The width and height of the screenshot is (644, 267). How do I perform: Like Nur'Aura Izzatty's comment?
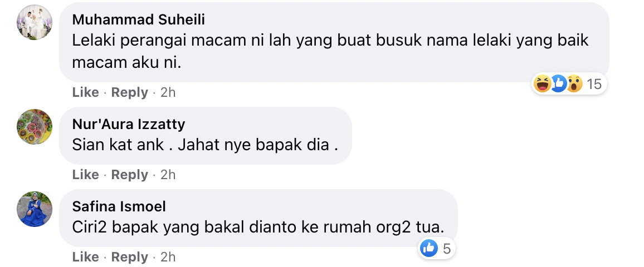[85, 175]
